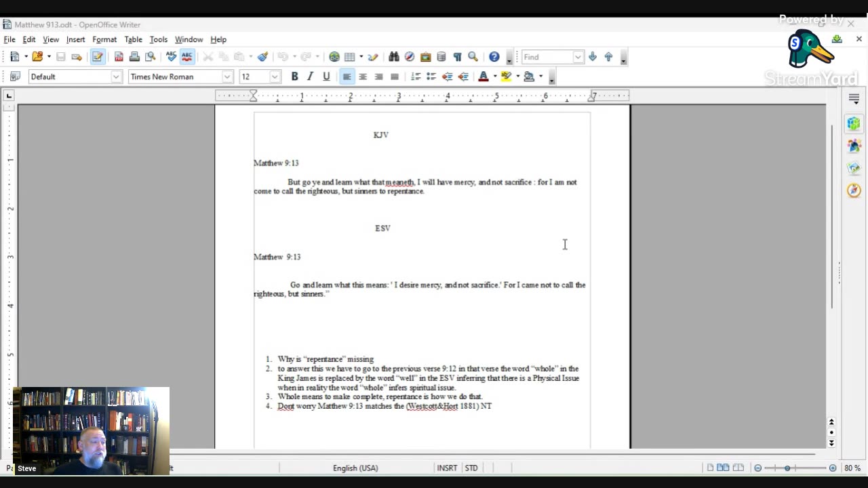Click the Export as PDF icon

[119, 57]
